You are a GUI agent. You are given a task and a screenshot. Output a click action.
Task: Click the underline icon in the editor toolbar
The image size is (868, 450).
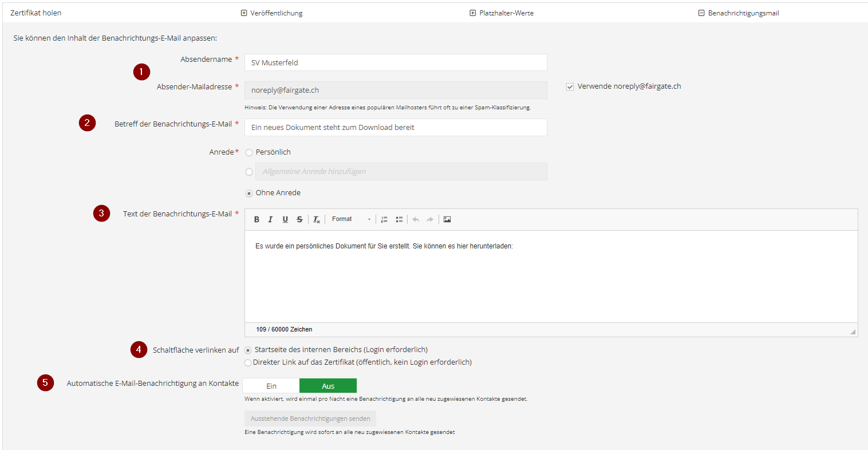(285, 219)
